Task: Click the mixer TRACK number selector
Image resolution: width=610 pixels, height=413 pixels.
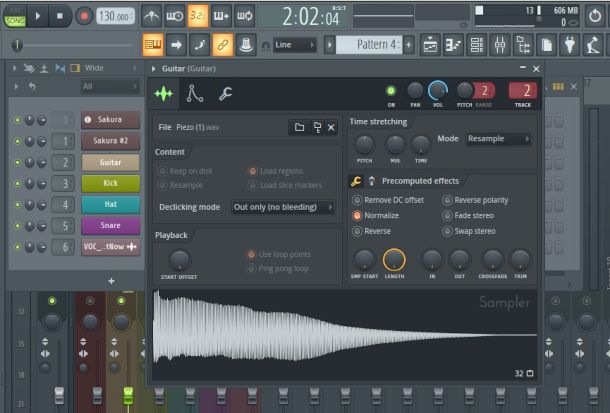Action: coord(522,91)
